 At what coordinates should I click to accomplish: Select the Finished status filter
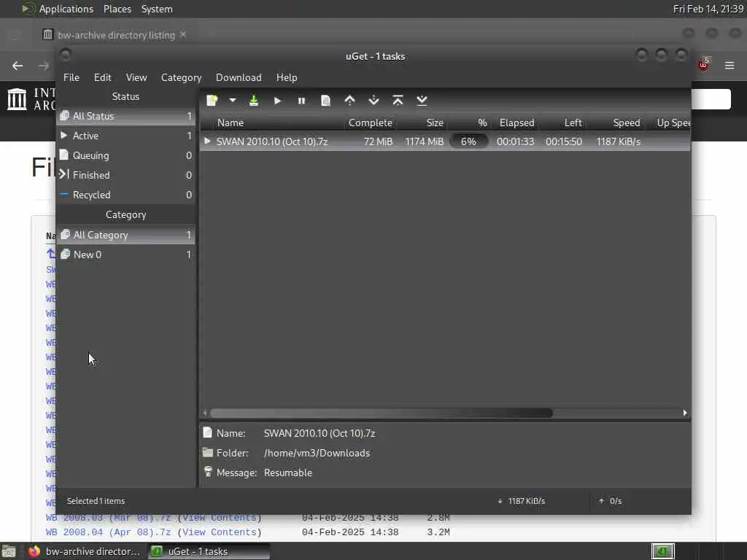[125, 175]
